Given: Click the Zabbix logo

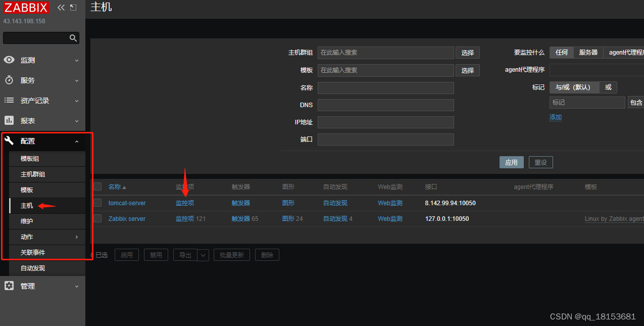Looking at the screenshot, I should (x=26, y=8).
